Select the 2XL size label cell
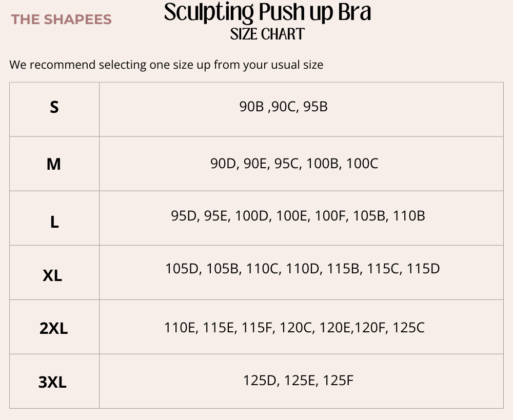 [54, 327]
